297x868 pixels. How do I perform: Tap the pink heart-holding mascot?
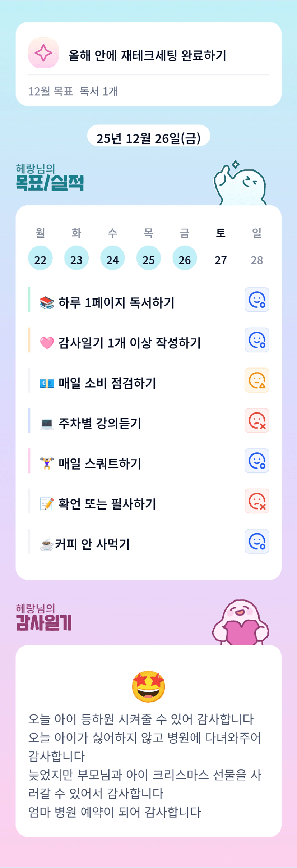pos(241,623)
